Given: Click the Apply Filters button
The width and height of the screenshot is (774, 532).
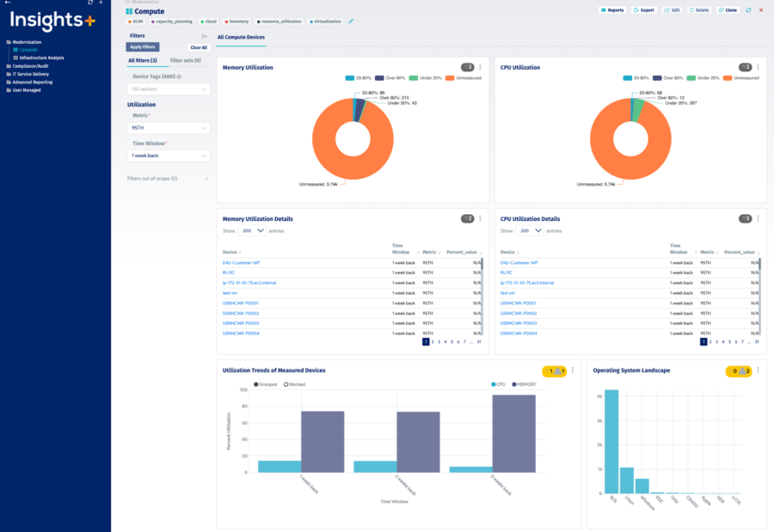Looking at the screenshot, I should 143,46.
